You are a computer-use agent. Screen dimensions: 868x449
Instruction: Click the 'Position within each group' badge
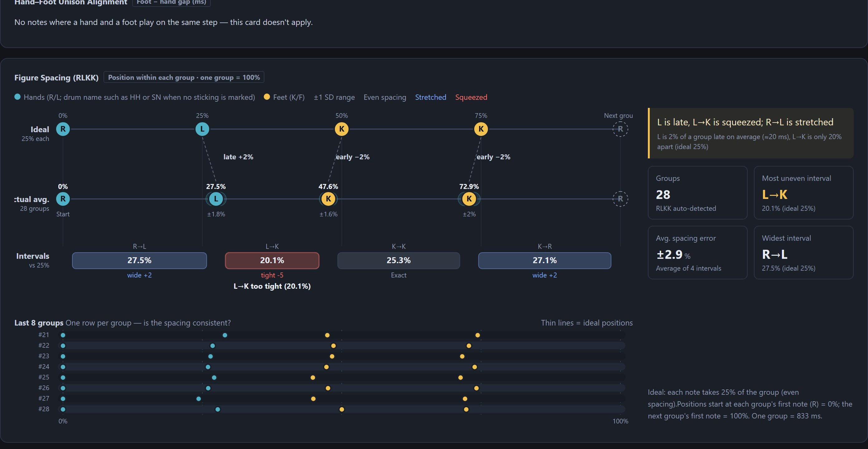(x=184, y=77)
